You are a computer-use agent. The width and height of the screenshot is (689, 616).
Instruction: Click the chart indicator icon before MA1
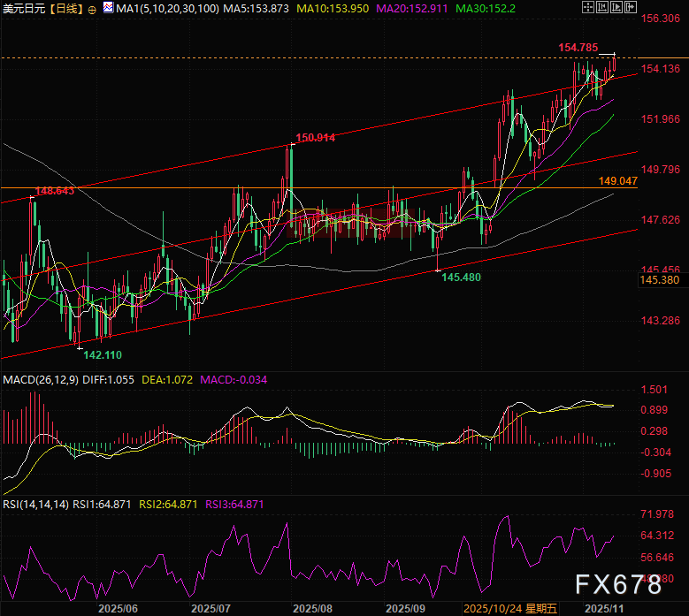[x=107, y=8]
